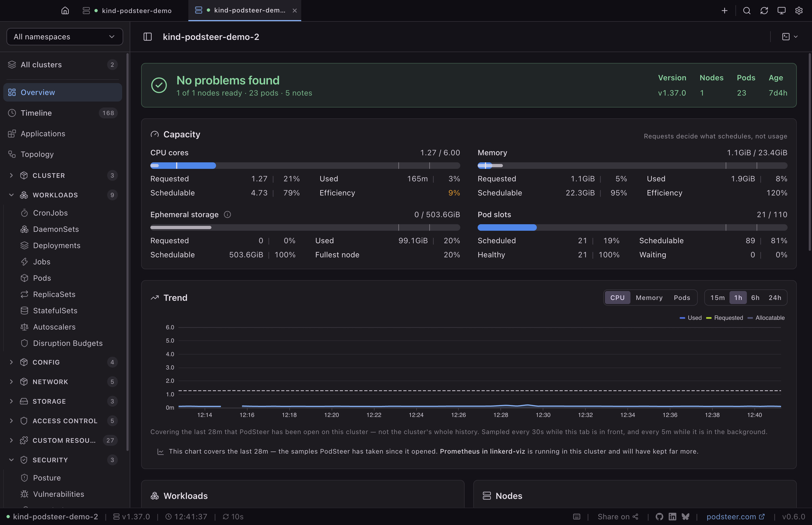Go to the home icon tab
This screenshot has width=812, height=525.
click(65, 11)
